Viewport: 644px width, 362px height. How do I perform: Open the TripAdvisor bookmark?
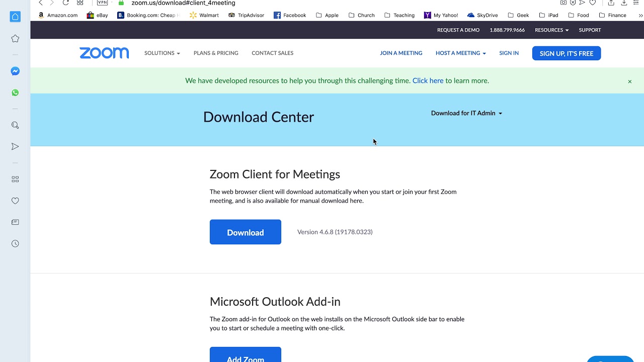[246, 15]
